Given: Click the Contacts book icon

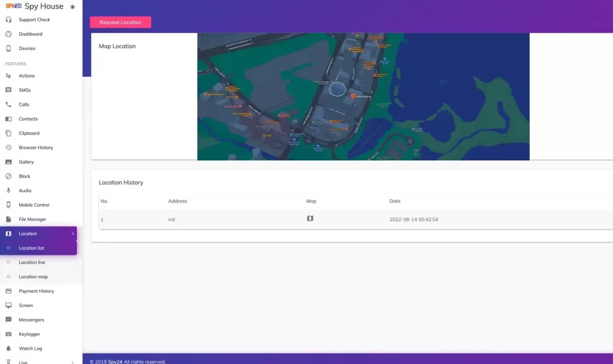Looking at the screenshot, I should point(8,119).
